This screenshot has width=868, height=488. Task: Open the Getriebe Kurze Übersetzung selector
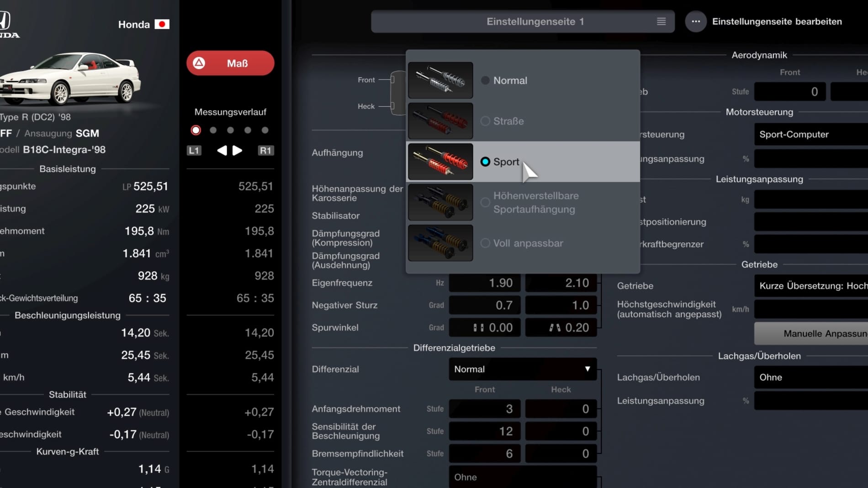click(811, 286)
